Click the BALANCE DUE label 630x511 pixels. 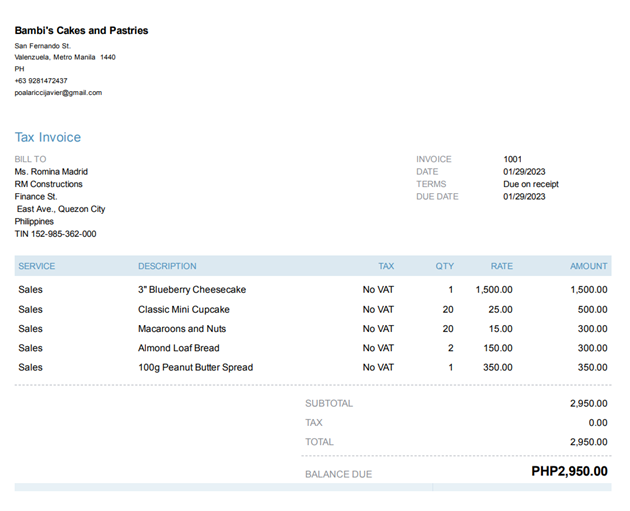(338, 474)
